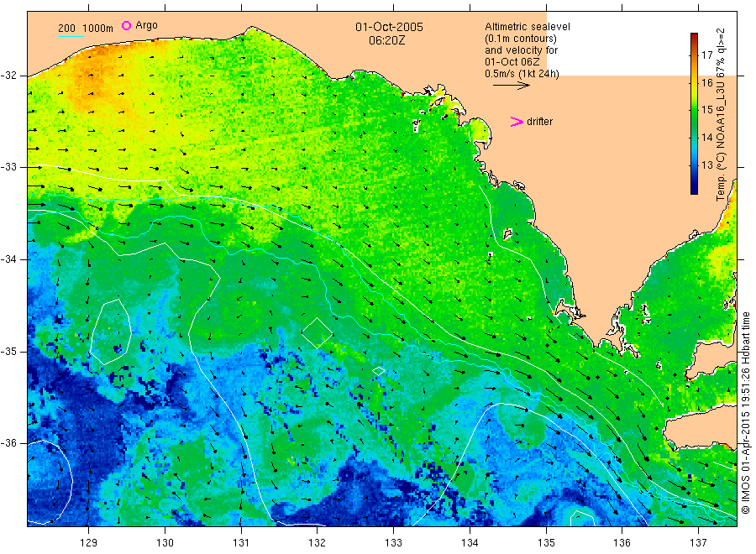
Task: Click the longitude label 130
Action: click(165, 543)
